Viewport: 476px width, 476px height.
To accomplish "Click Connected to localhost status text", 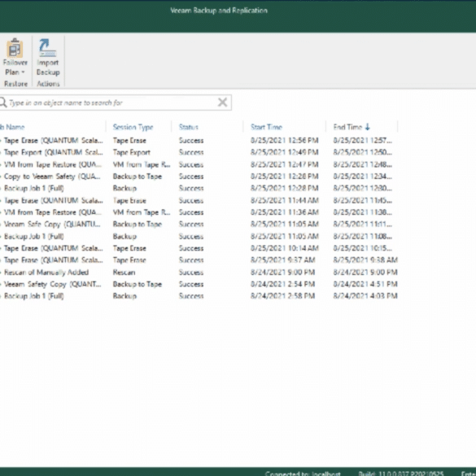I will (x=303, y=474).
